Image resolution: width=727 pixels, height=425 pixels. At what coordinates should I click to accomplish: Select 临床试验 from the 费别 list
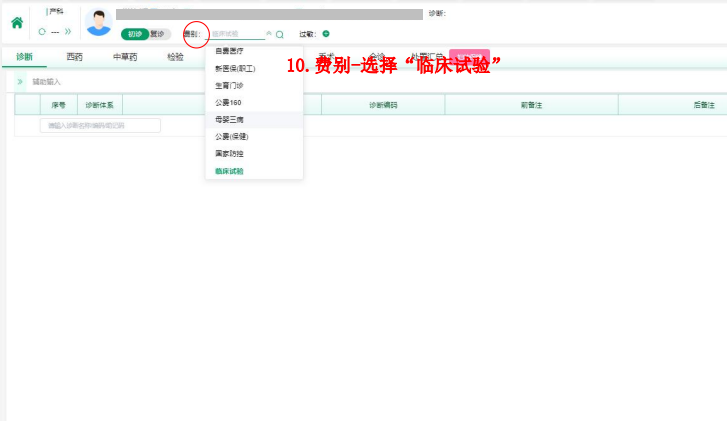pyautogui.click(x=229, y=171)
